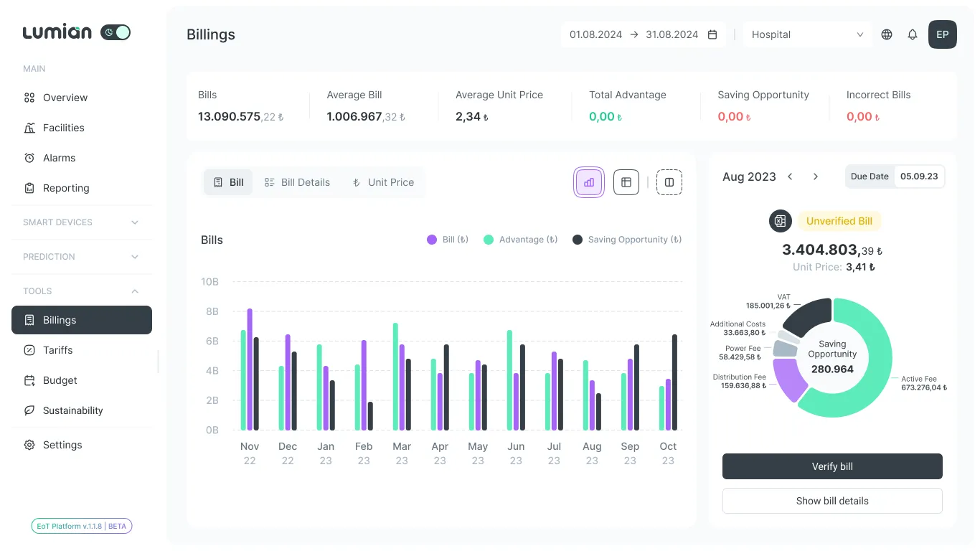Click the EoT Platform version badge
The image size is (980, 551).
pos(82,526)
